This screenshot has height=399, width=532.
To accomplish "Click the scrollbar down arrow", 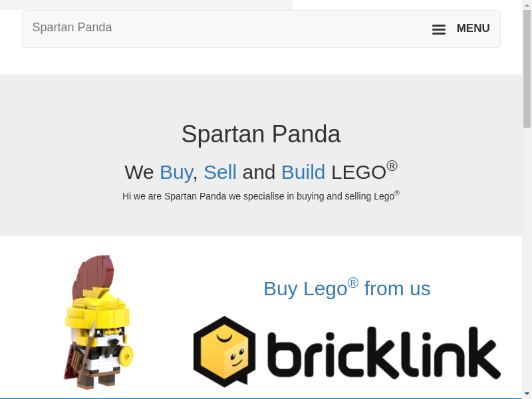I will pos(527,394).
